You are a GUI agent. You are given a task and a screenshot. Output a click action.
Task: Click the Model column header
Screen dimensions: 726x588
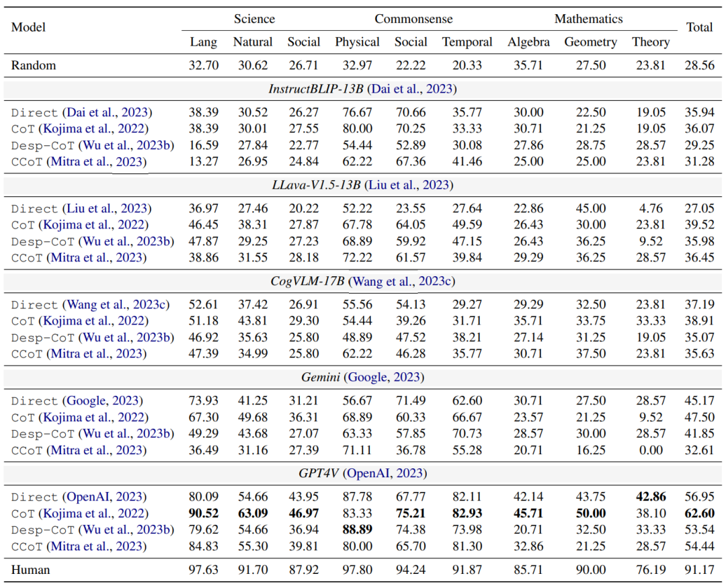click(x=28, y=27)
